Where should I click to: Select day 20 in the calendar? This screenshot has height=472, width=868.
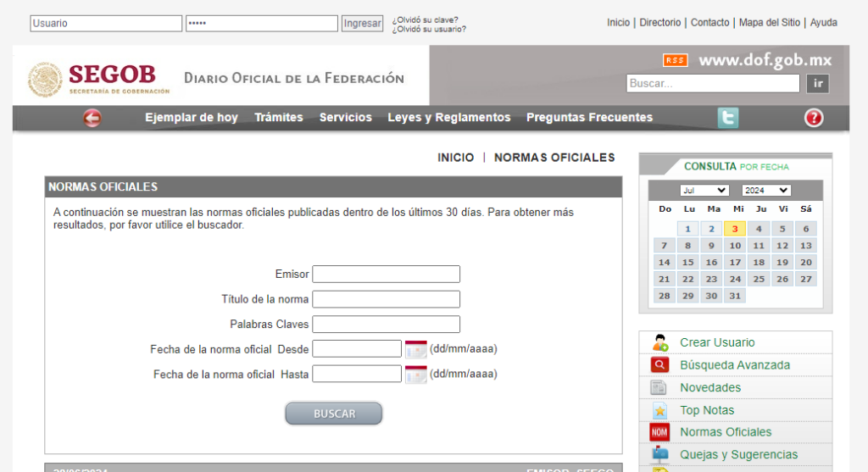click(x=805, y=263)
